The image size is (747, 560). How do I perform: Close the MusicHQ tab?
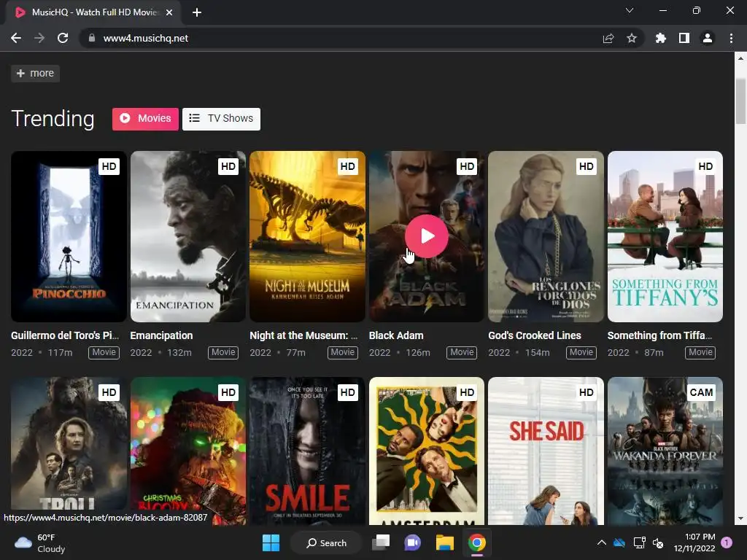[169, 12]
